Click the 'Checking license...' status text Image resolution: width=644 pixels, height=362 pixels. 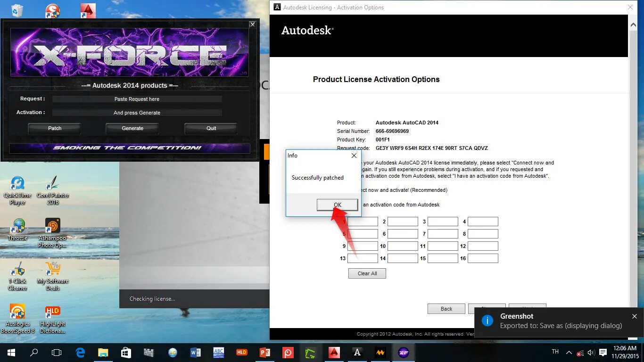coord(152,299)
